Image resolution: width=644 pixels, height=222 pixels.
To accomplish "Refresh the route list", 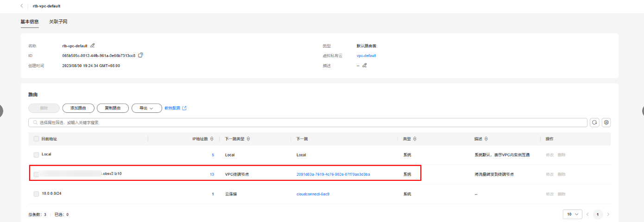I will point(595,123).
